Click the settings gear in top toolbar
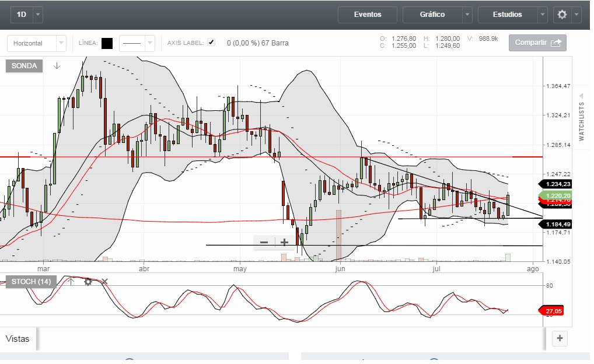 pyautogui.click(x=562, y=15)
